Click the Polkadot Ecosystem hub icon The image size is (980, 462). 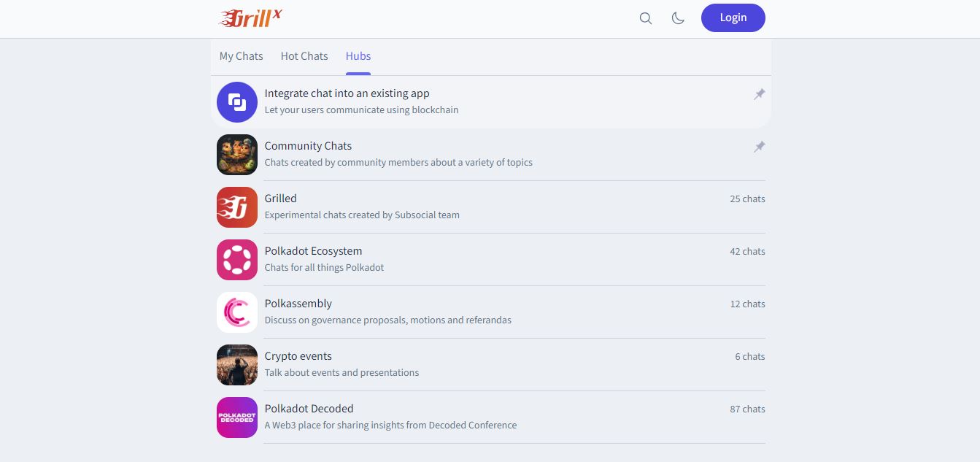tap(236, 260)
